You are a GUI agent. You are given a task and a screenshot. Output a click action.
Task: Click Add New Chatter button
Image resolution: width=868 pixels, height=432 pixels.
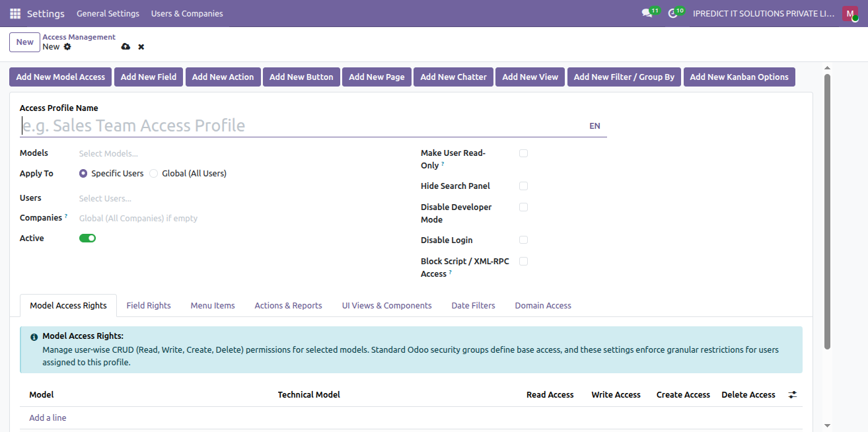[x=453, y=77]
